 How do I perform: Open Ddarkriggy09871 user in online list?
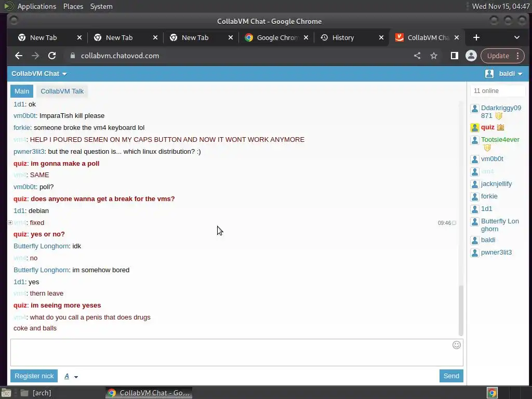click(x=501, y=112)
